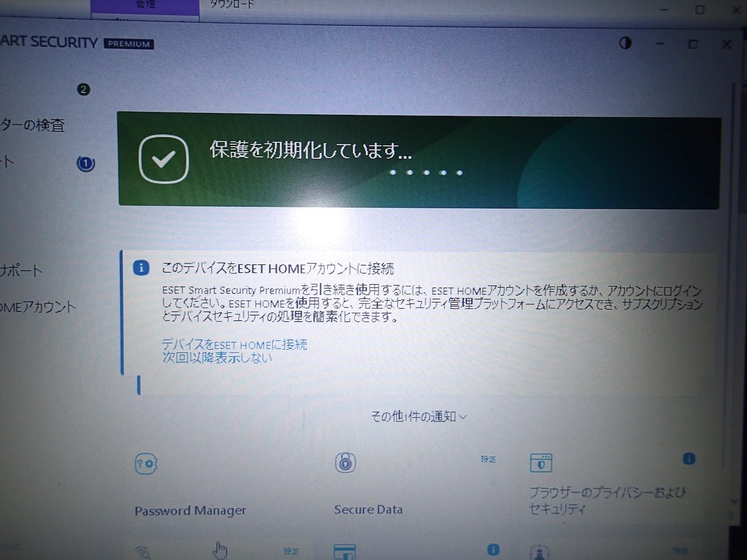Click the 次回以降表示しない link
Screen dimensions: 747x560
(x=217, y=358)
